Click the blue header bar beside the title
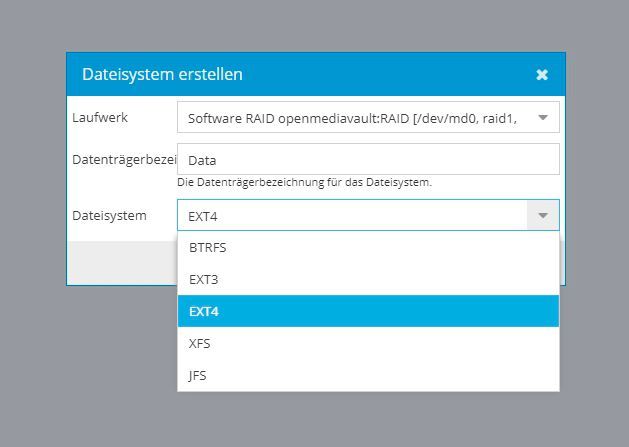The image size is (629, 447). 400,75
